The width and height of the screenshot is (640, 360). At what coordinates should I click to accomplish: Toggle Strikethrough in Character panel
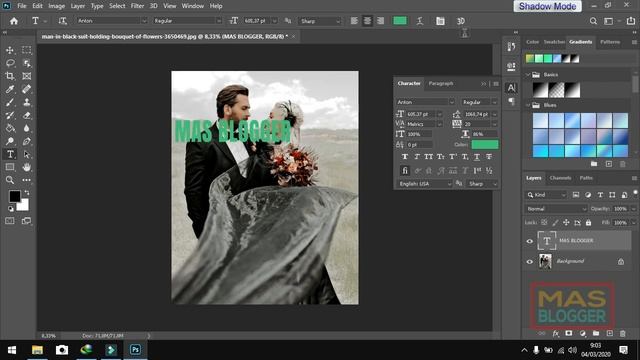coord(489,157)
